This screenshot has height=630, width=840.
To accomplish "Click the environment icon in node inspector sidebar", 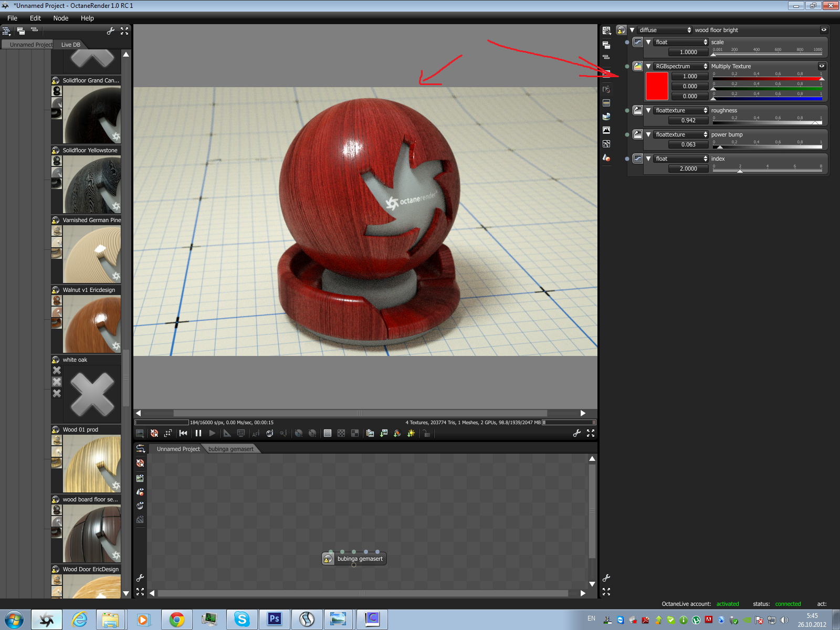I will [606, 117].
